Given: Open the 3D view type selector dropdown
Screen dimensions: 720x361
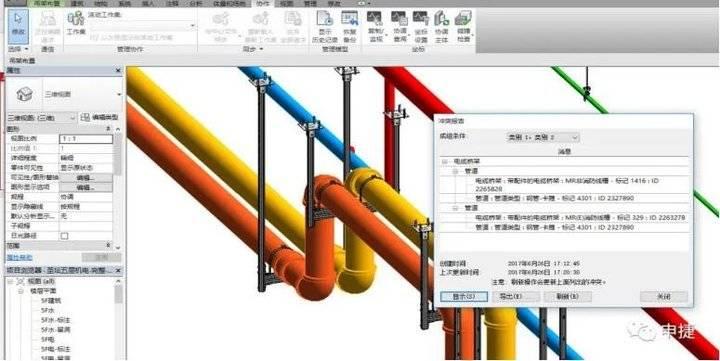Looking at the screenshot, I should pos(83,94).
